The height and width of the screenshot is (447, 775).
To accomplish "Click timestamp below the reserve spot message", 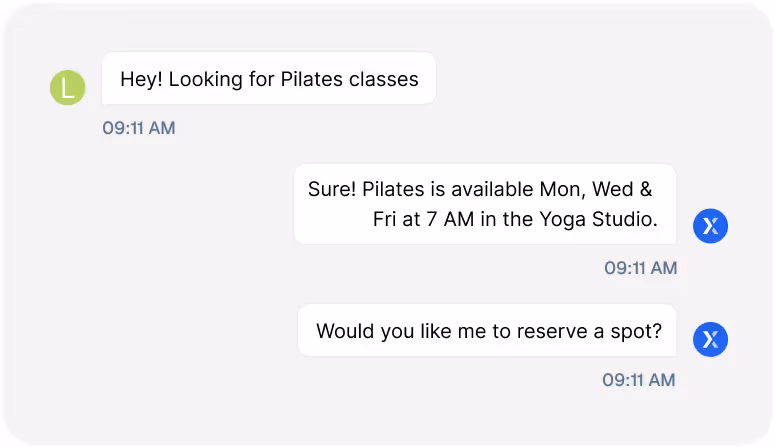I will pyautogui.click(x=638, y=380).
